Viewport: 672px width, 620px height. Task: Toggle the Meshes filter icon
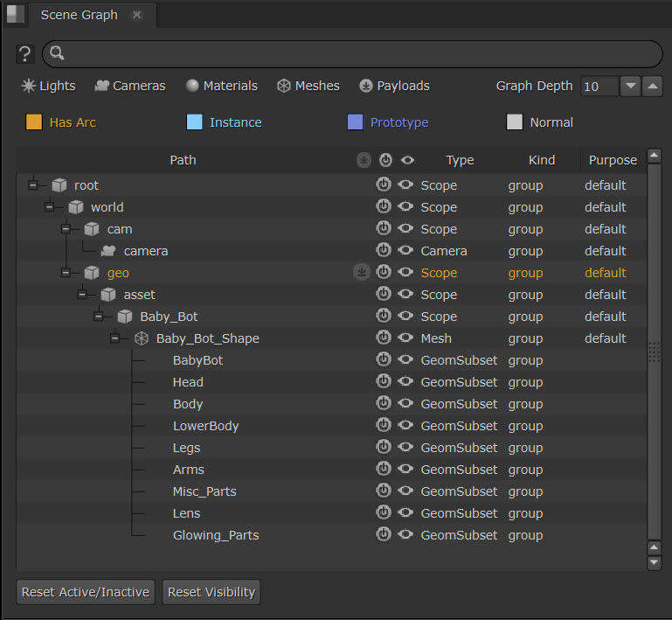tap(284, 86)
